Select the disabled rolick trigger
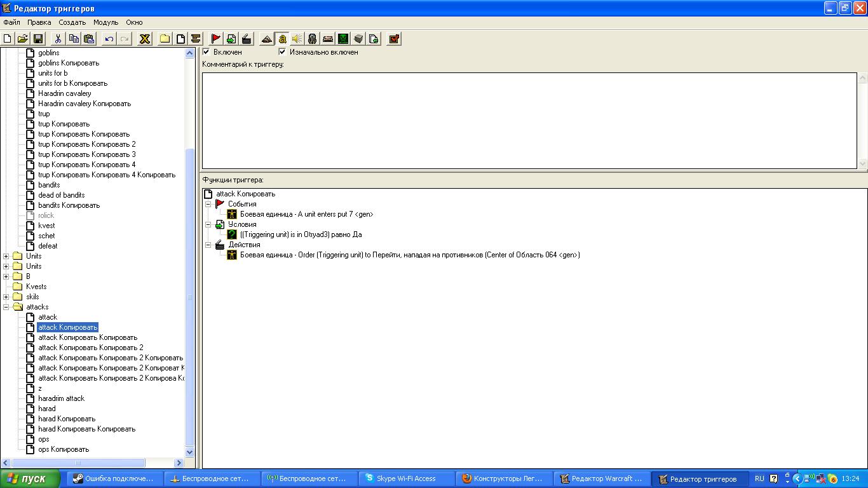 [x=46, y=215]
